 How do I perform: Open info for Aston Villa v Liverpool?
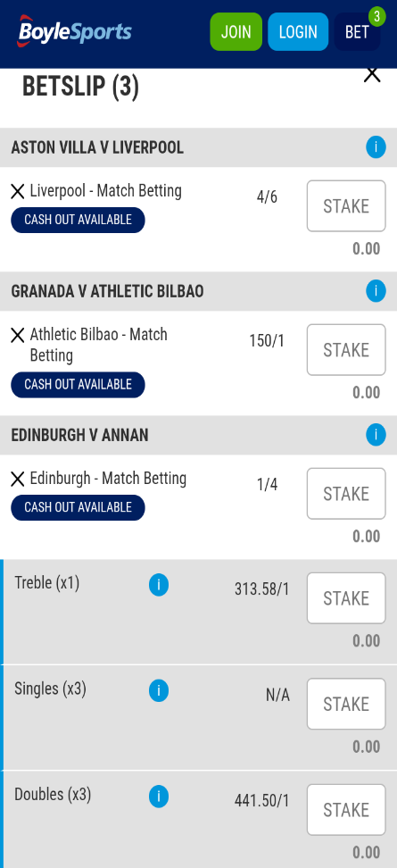coord(376,147)
